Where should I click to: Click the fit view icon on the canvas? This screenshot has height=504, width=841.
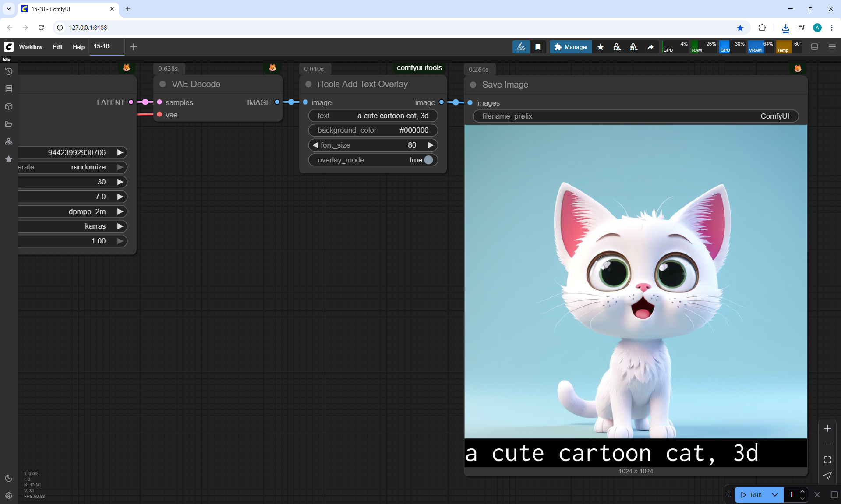coord(827,460)
